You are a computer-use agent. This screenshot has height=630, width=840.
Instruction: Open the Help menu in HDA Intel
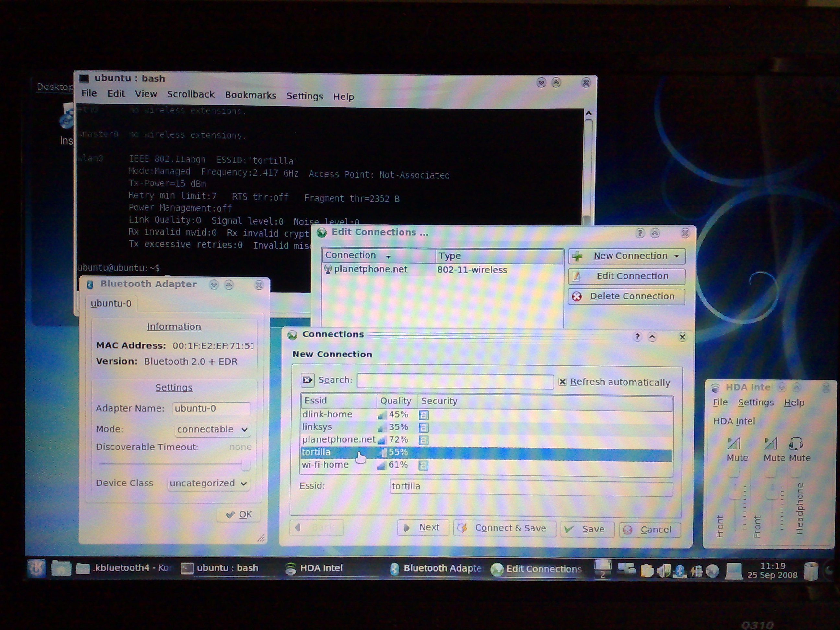point(794,402)
